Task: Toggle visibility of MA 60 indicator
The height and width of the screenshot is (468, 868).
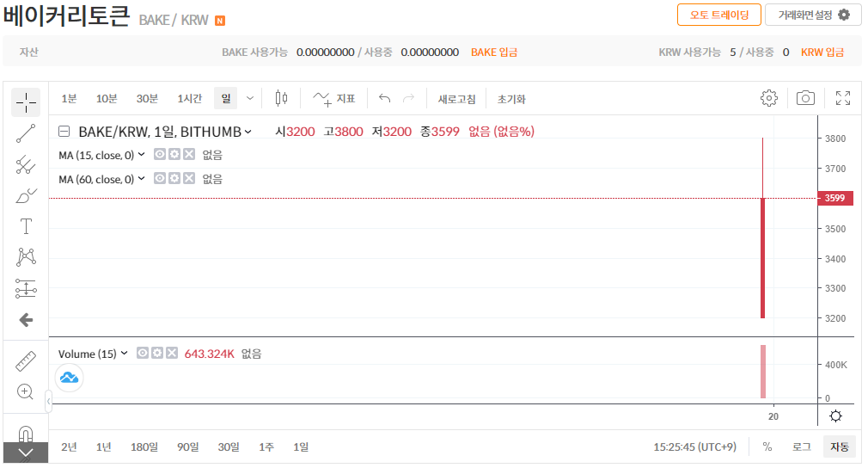Action: [x=160, y=178]
